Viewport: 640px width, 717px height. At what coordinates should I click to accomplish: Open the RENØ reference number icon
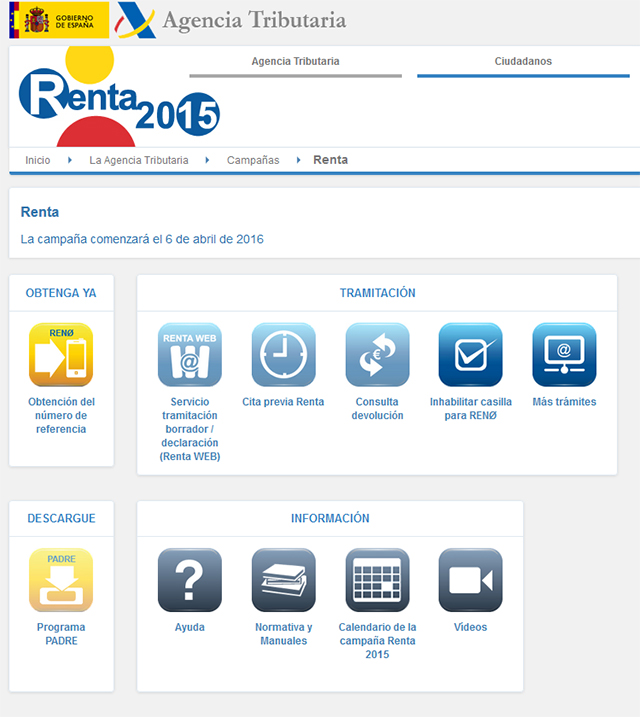(x=61, y=355)
